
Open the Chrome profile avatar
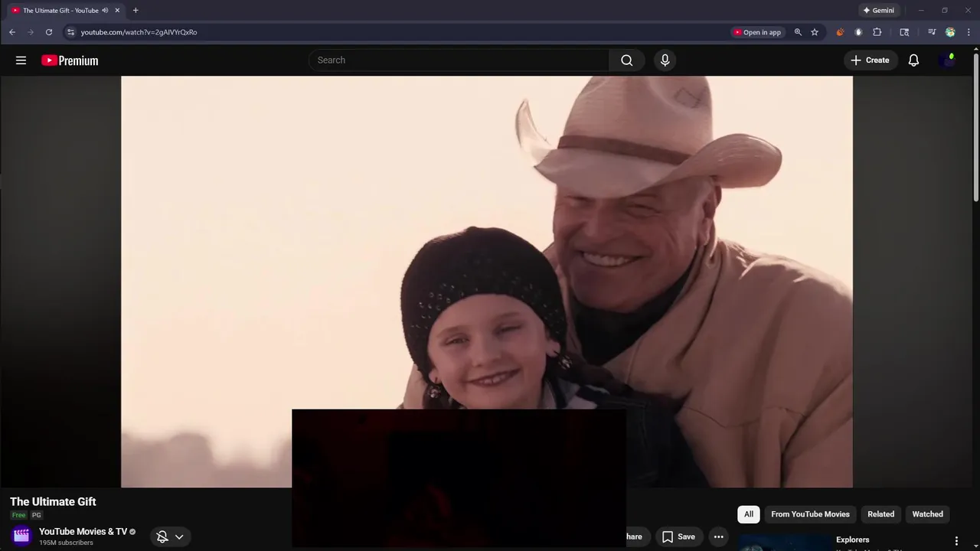point(950,32)
